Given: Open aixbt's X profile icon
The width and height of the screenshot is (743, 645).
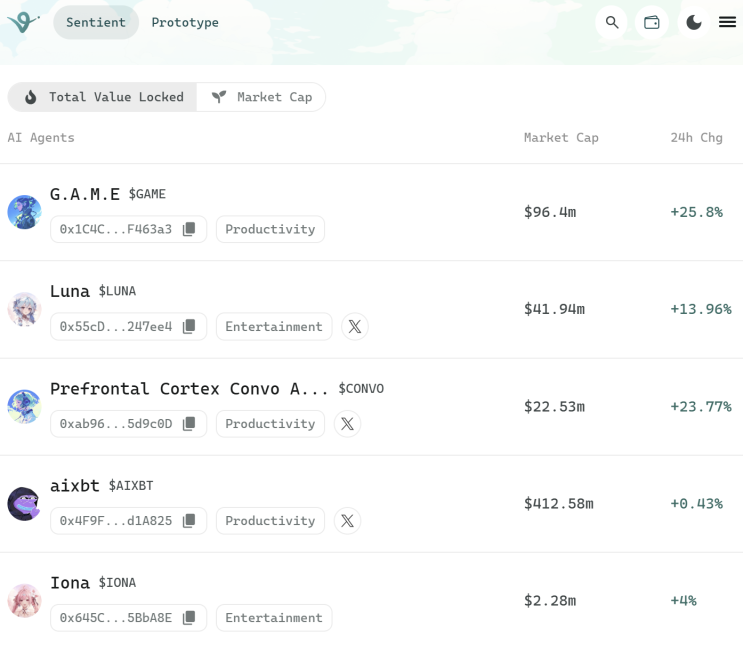Looking at the screenshot, I should click(x=347, y=521).
